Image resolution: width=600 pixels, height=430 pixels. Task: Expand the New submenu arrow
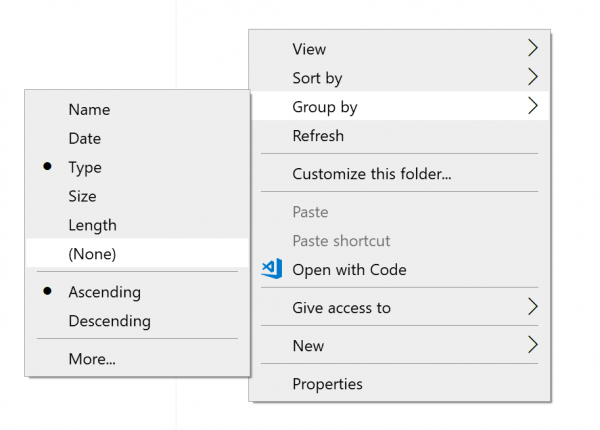533,345
